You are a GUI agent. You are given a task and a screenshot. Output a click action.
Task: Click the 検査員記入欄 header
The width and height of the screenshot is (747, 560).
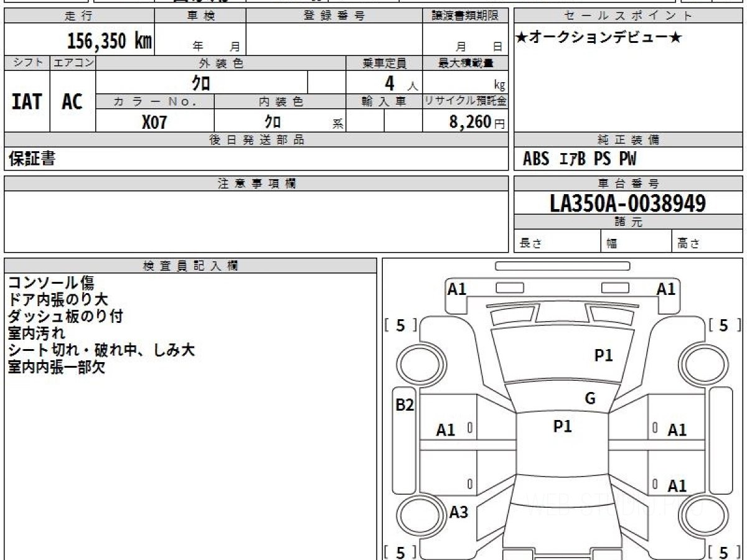pos(190,266)
